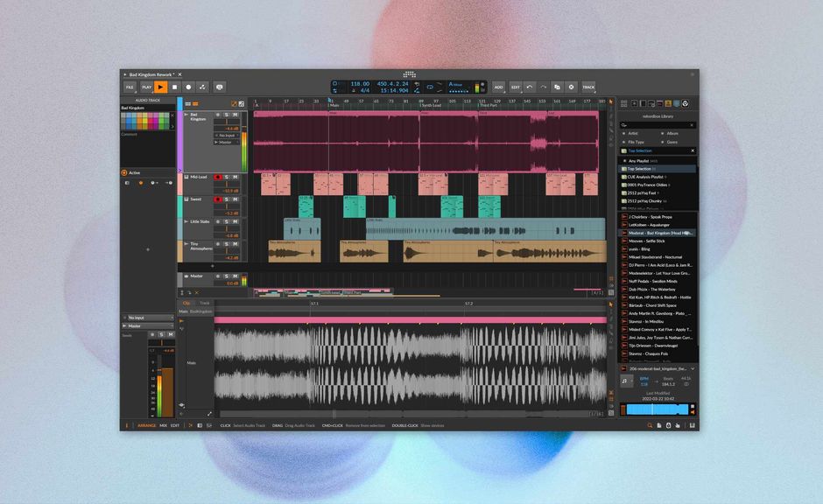Click the duplicate icon in the top toolbar
Screen dimensions: 823x504
click(558, 87)
